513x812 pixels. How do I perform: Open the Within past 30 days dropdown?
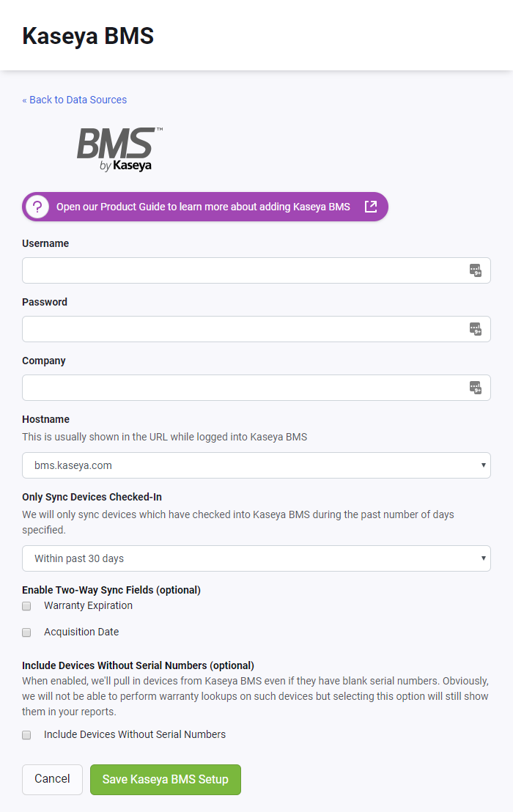tap(256, 558)
